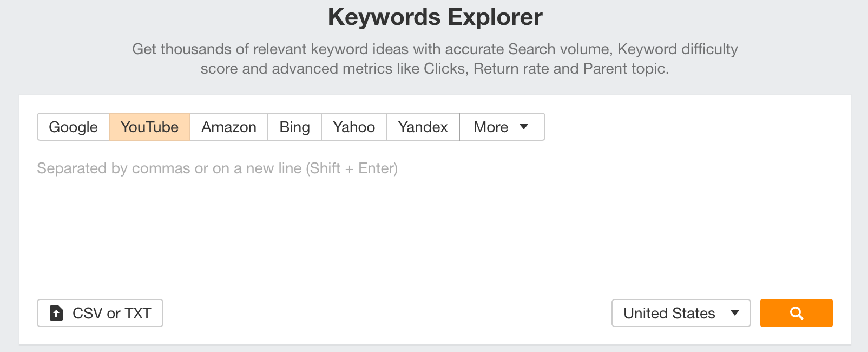Screen dimensions: 868x352
Task: Open the More search engines dropdown
Action: (x=502, y=127)
